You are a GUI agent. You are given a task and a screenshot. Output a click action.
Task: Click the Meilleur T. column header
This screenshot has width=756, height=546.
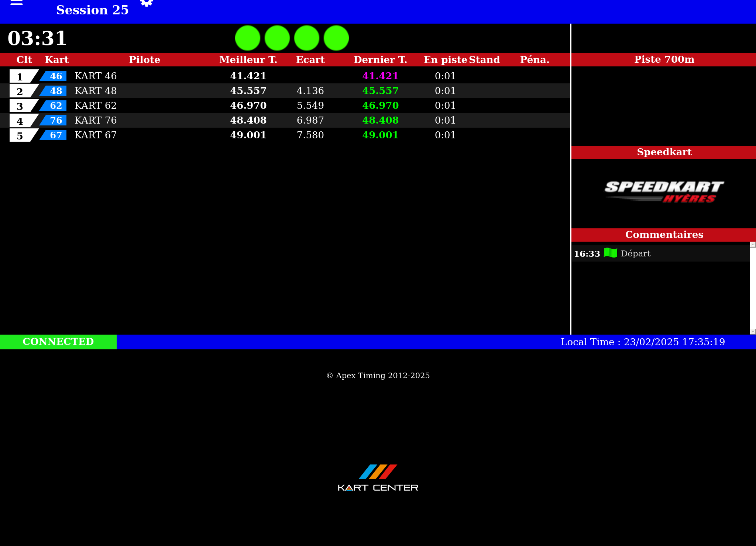tap(248, 60)
